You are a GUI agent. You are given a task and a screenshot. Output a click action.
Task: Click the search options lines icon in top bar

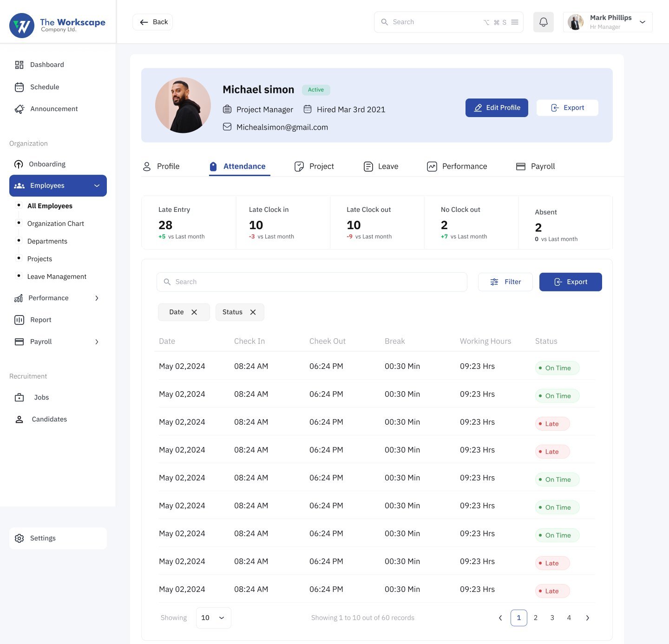[x=515, y=22]
